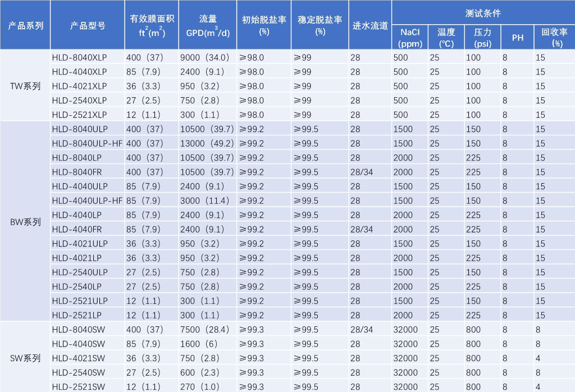
Task: Click the 有效膜面积 column header
Action: coord(152,25)
